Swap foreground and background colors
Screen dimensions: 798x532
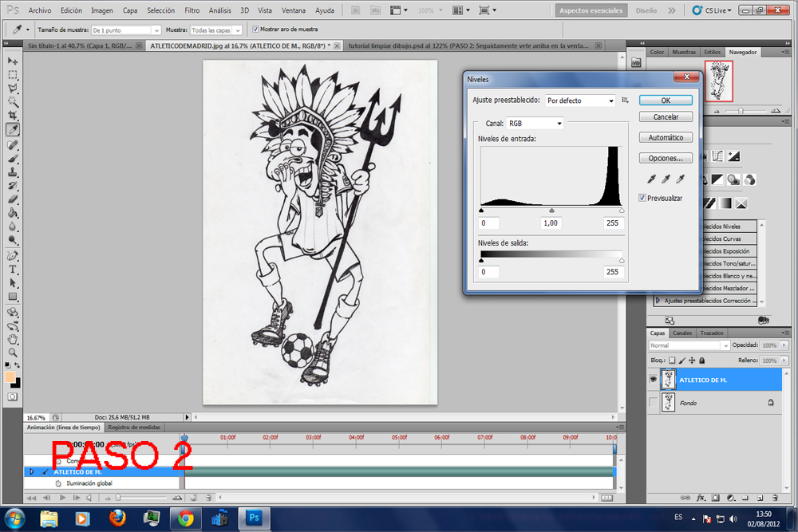click(x=18, y=365)
